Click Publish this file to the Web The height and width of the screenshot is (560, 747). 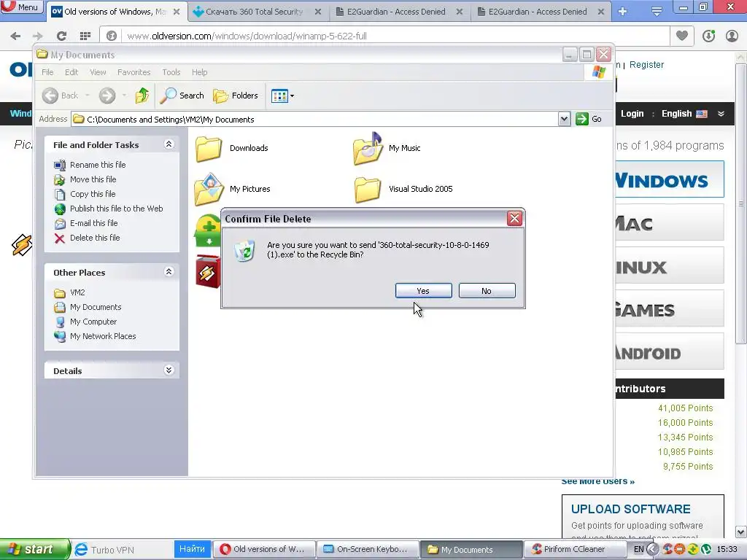coord(116,209)
